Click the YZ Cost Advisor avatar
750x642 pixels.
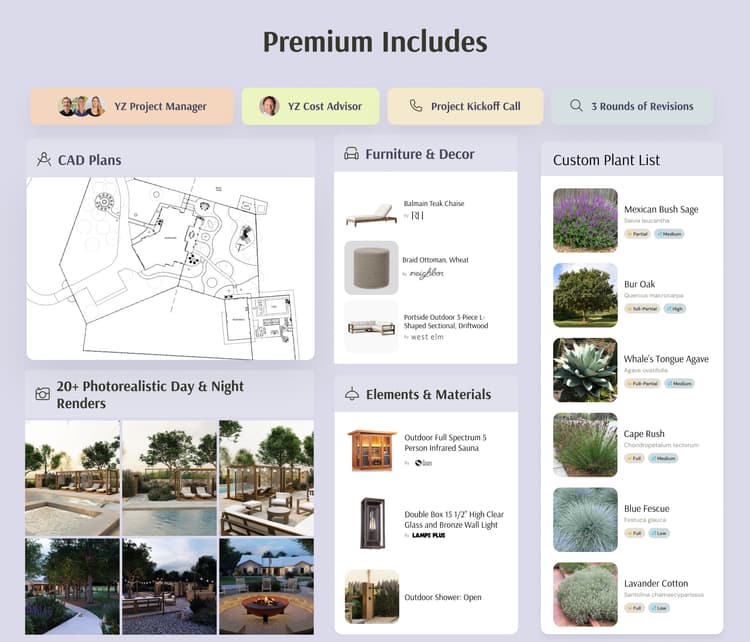269,106
